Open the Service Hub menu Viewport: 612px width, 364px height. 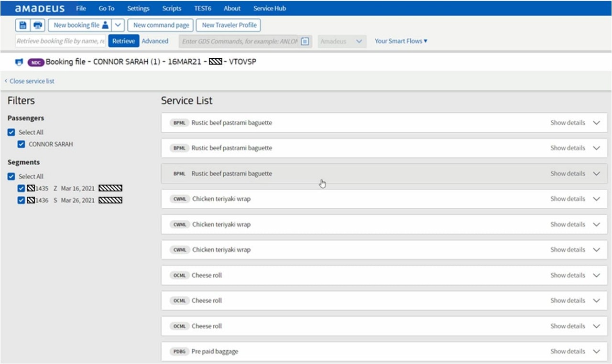click(x=270, y=8)
